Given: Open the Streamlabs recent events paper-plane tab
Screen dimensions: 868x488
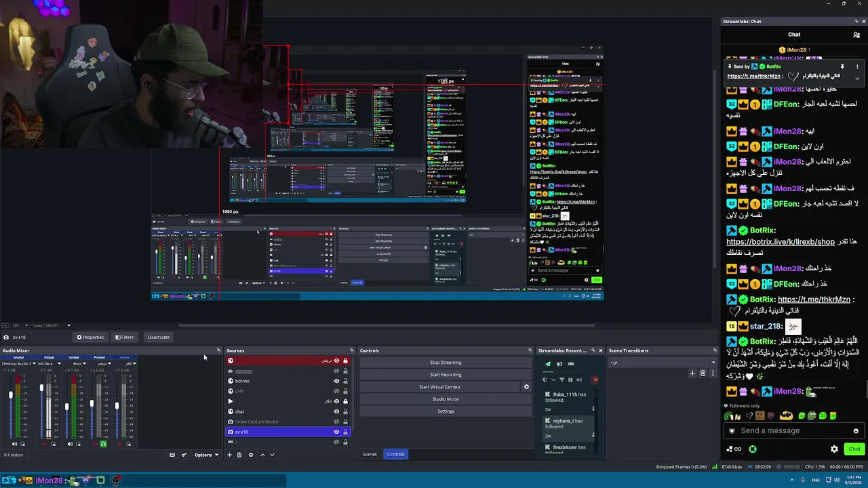Looking at the screenshot, I should tap(548, 364).
